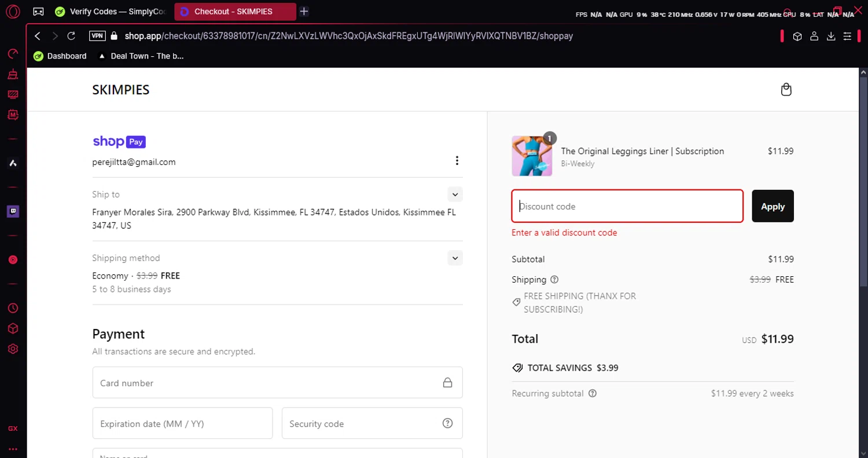Click the 'Economy' shipping option text

point(110,276)
